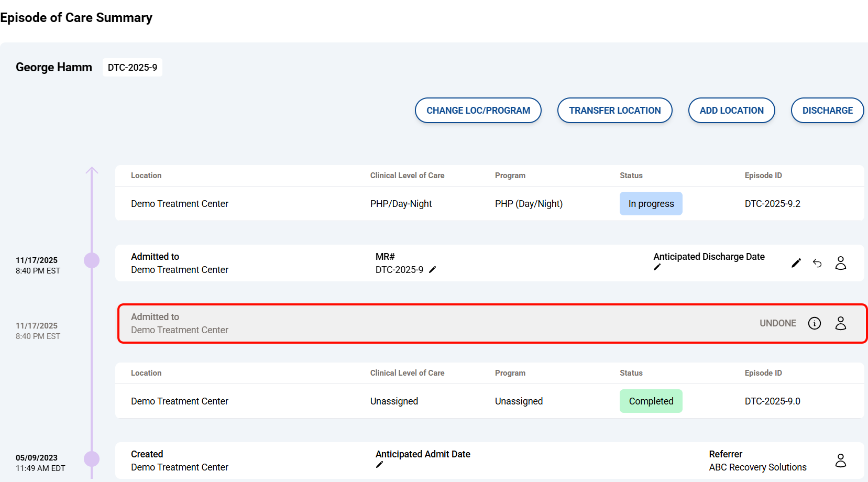Click the user icon in the UNDONE row
The width and height of the screenshot is (868, 482).
(841, 323)
